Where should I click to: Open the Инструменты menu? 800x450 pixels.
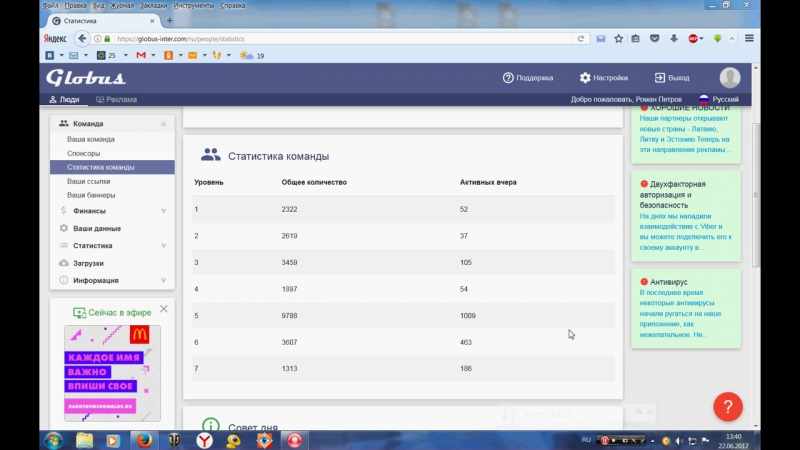click(x=193, y=6)
